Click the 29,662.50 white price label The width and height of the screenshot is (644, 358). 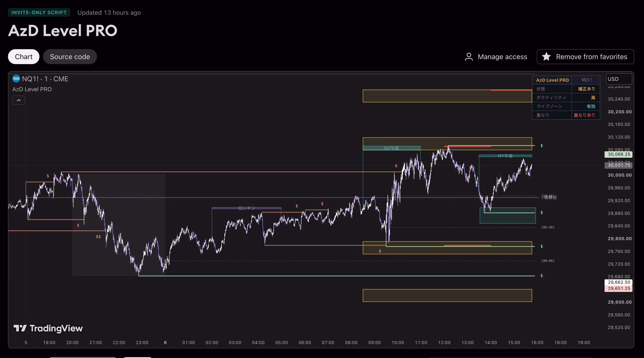pyautogui.click(x=619, y=282)
